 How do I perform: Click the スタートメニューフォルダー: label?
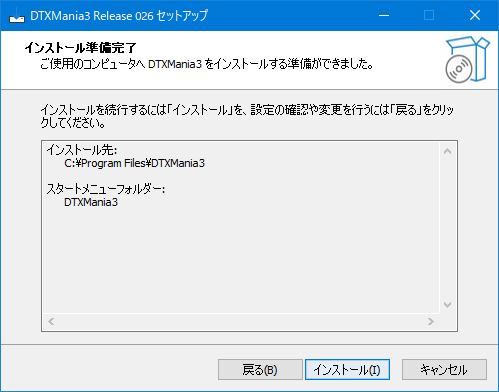(x=106, y=189)
